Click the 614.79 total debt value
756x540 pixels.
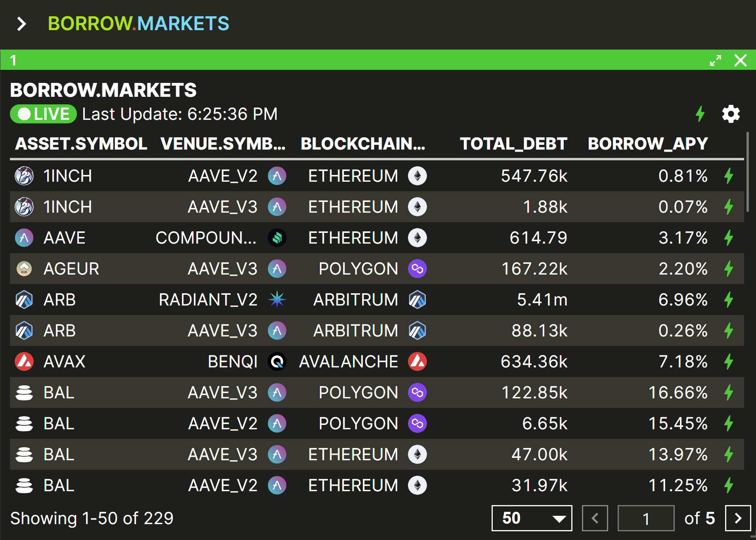pyautogui.click(x=538, y=238)
